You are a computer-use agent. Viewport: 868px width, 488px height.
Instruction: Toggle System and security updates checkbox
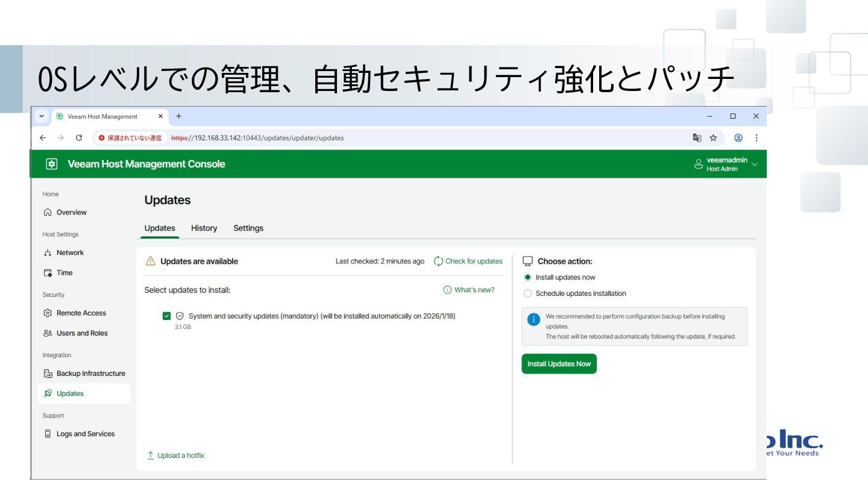tap(167, 316)
